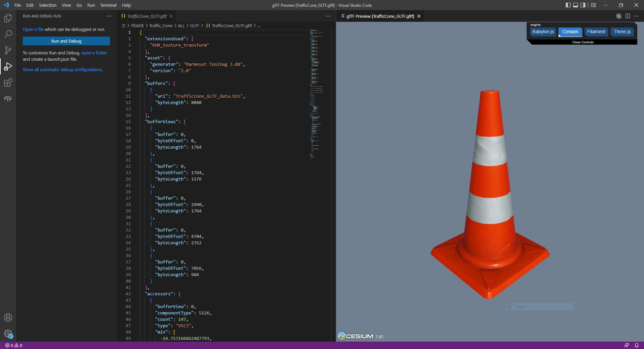Open More Actions for the code editor group
The image size is (644, 349).
328,16
